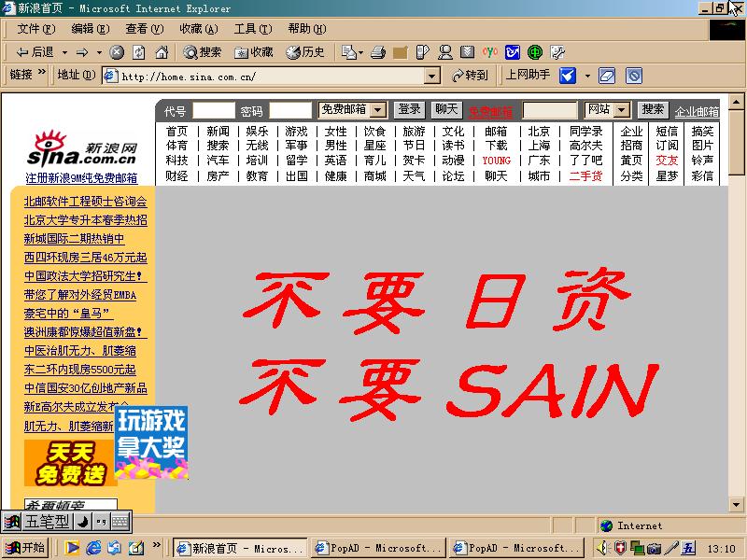Go back with the 后退 button

35,52
